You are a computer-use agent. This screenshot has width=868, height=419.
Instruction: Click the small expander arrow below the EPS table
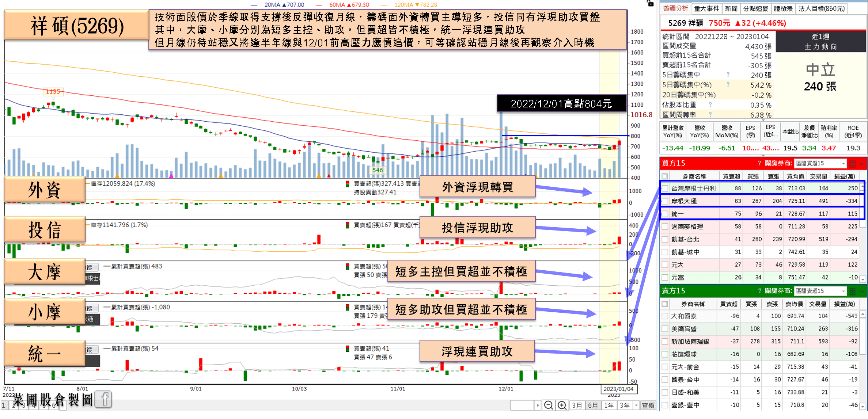[763, 155]
